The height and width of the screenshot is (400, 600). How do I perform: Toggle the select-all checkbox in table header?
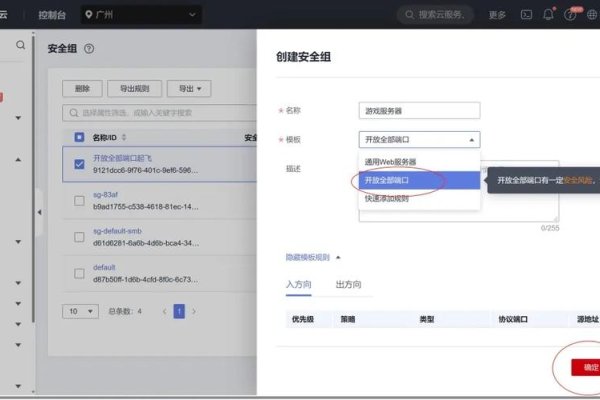tap(79, 137)
